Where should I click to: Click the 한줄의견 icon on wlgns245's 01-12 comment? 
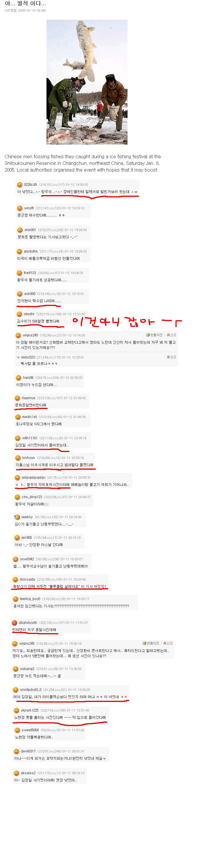coord(148,335)
